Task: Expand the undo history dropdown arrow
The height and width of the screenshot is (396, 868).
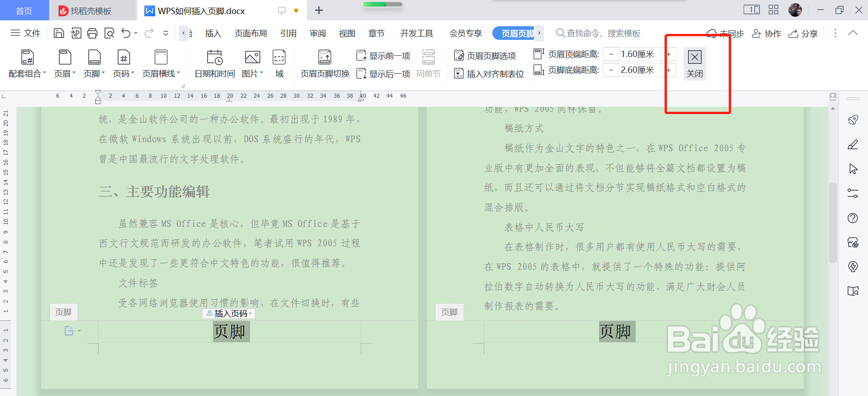Action: 136,33
